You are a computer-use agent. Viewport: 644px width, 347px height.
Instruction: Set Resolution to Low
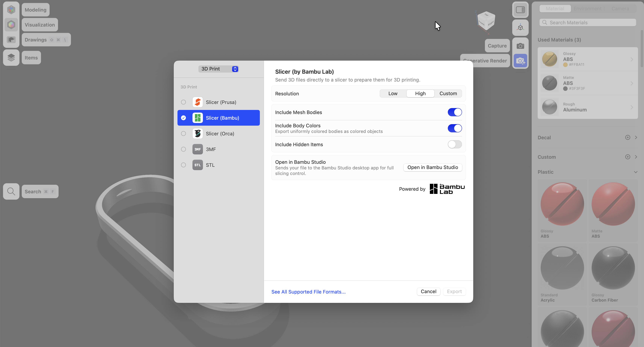click(x=393, y=94)
